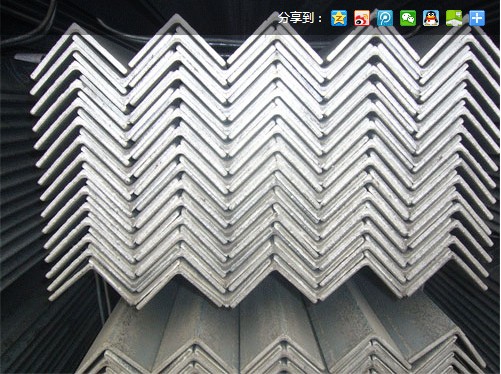This screenshot has width=501, height=374.
Task: Share to Tencent Weibo icon
Action: [385, 18]
